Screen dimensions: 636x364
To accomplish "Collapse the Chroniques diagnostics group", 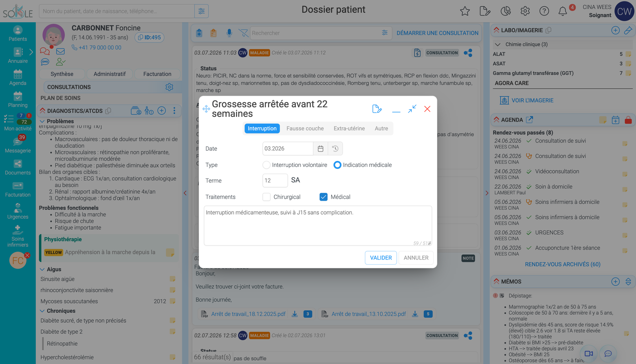I will (x=42, y=311).
